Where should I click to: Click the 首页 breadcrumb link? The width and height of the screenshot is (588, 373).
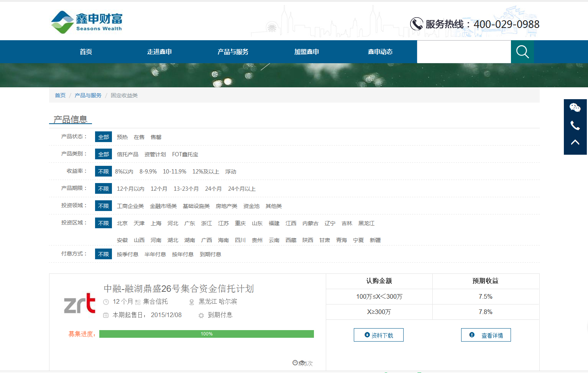click(x=60, y=95)
